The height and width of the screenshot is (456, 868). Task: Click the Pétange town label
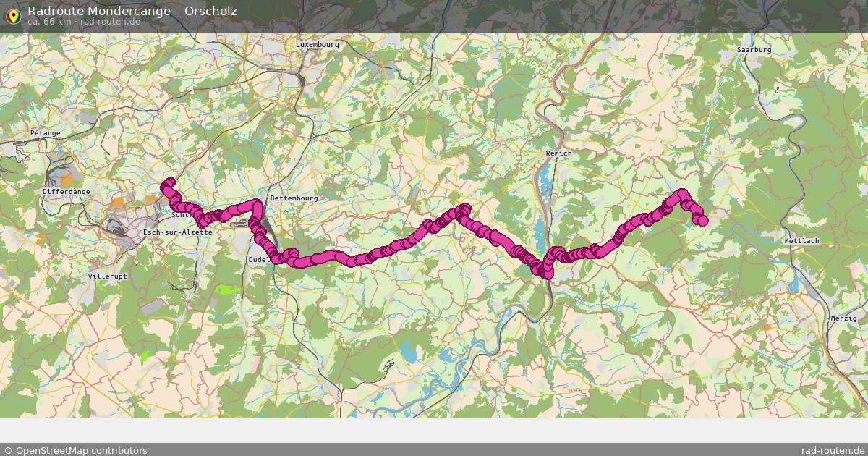click(44, 134)
